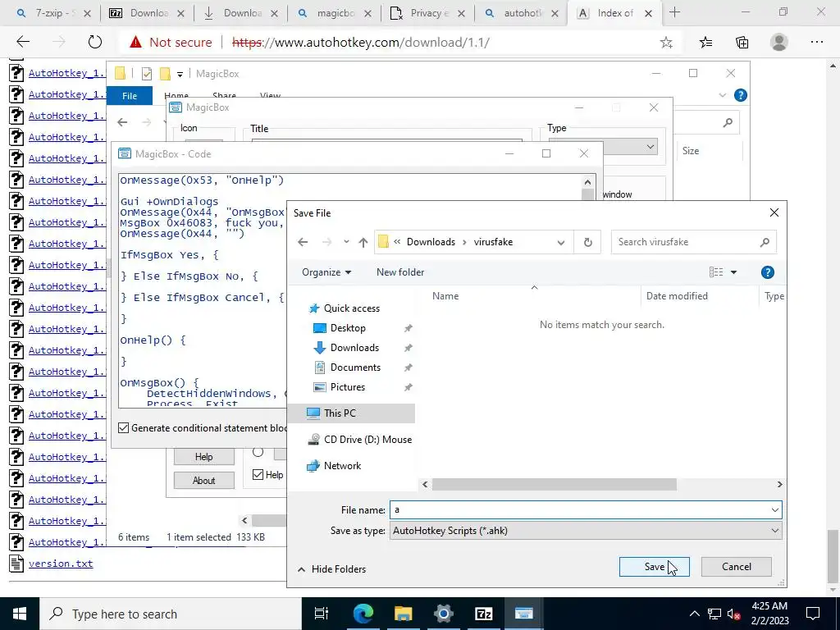Click the Save button in Save File dialog
Image resolution: width=840 pixels, height=630 pixels.
coord(654,566)
